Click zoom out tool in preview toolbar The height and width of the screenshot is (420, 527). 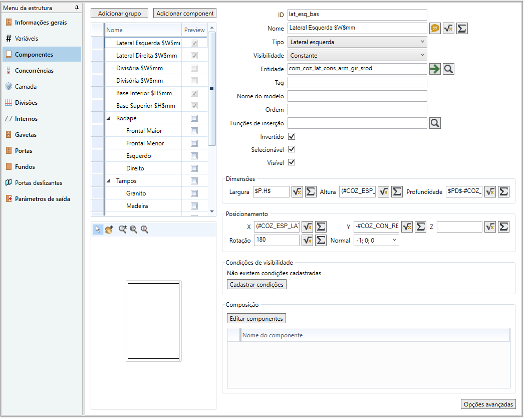pos(133,230)
